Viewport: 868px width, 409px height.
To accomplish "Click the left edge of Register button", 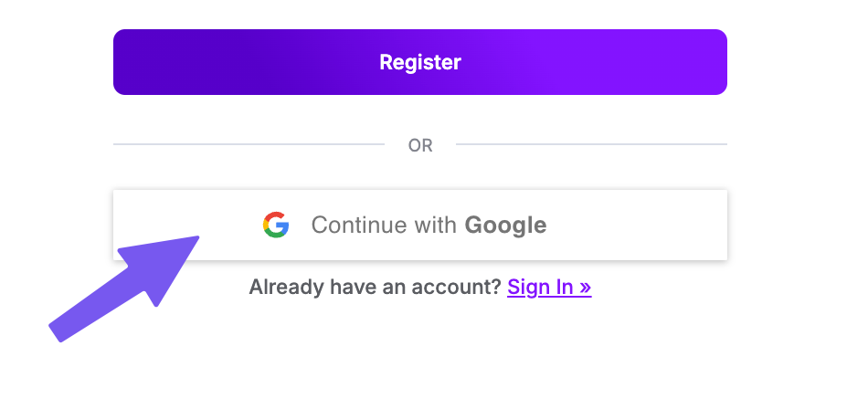I will 122,62.
